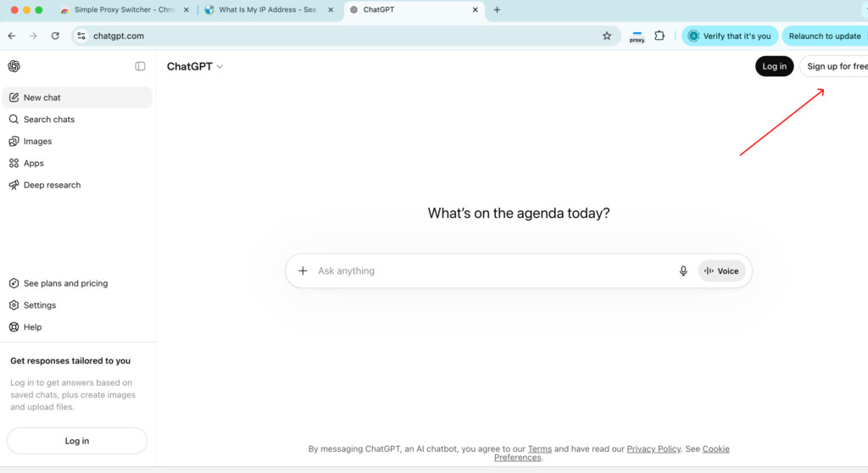Click Relaunch to update button
868x473 pixels.
825,36
